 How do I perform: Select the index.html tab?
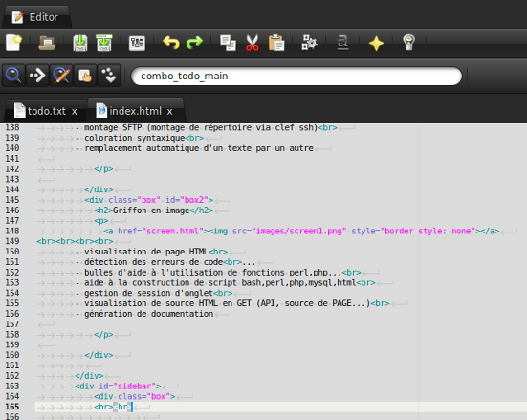tap(135, 111)
